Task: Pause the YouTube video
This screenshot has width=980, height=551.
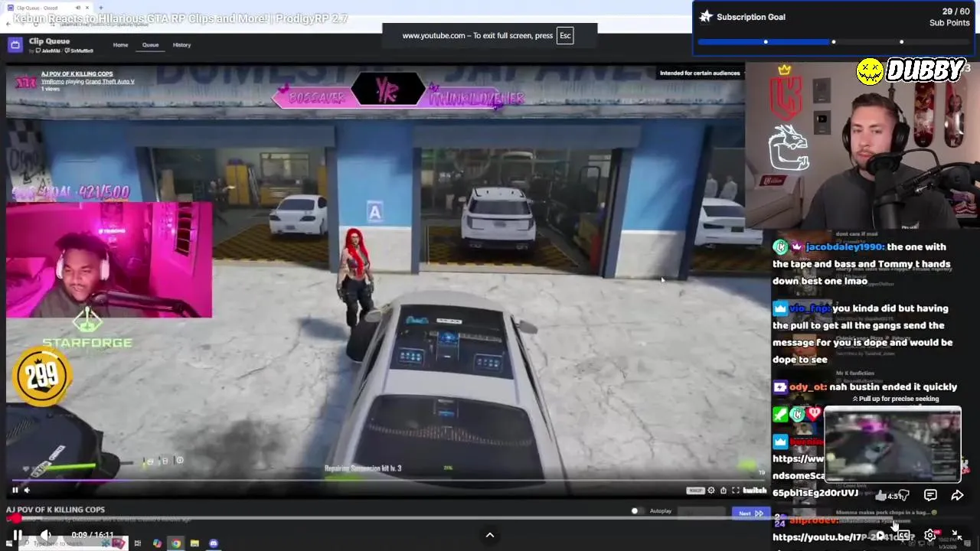Action: coord(18,536)
